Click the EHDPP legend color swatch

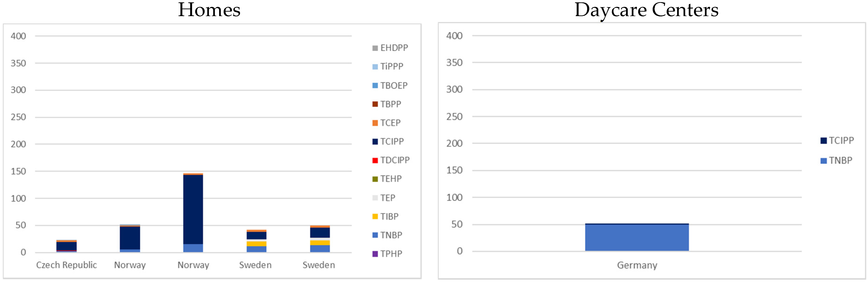[375, 48]
